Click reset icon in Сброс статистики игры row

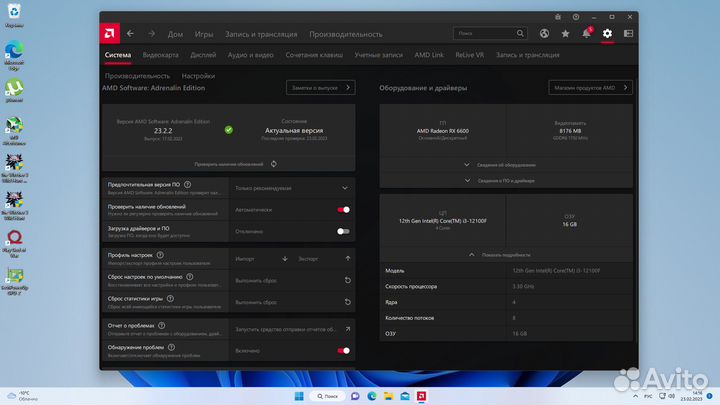click(348, 302)
